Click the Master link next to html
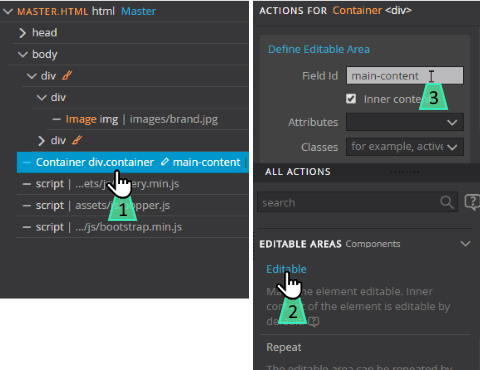The width and height of the screenshot is (480, 370). 138,11
